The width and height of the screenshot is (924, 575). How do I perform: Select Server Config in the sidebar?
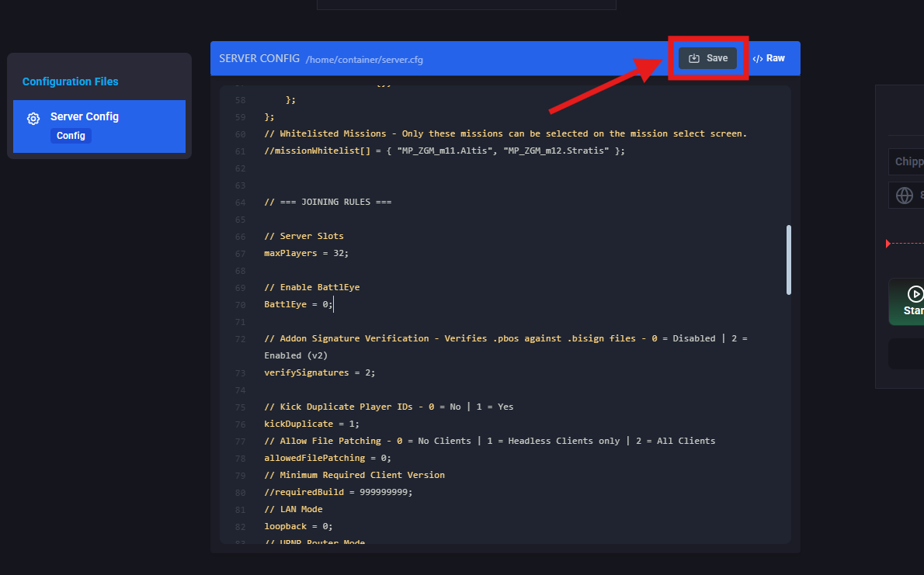click(x=99, y=126)
